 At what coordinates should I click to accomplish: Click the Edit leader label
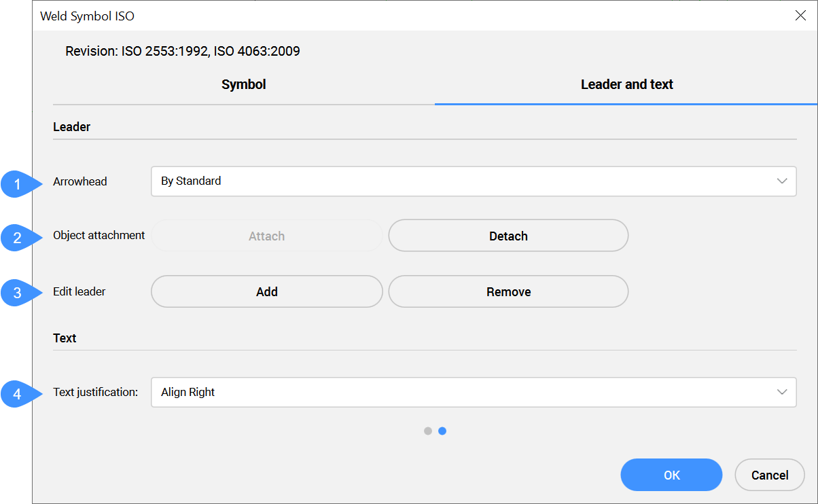(x=79, y=292)
